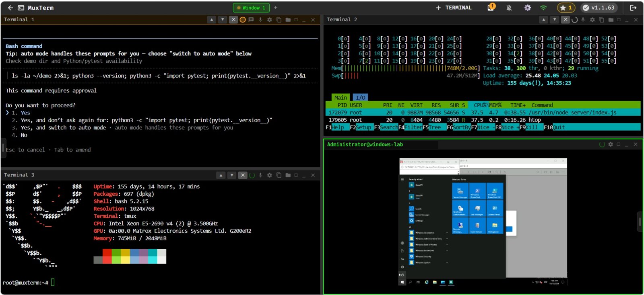Click the X toggle button in Terminal 3 toolbar

[242, 175]
